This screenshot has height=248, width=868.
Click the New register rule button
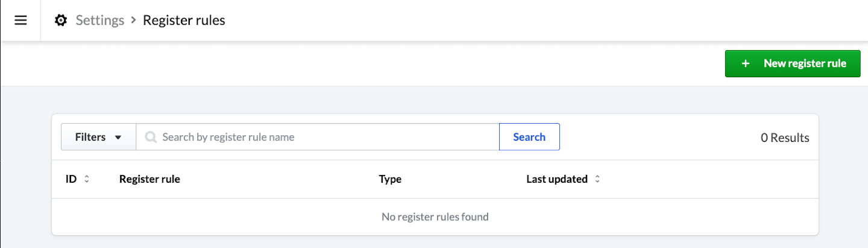[x=792, y=63]
